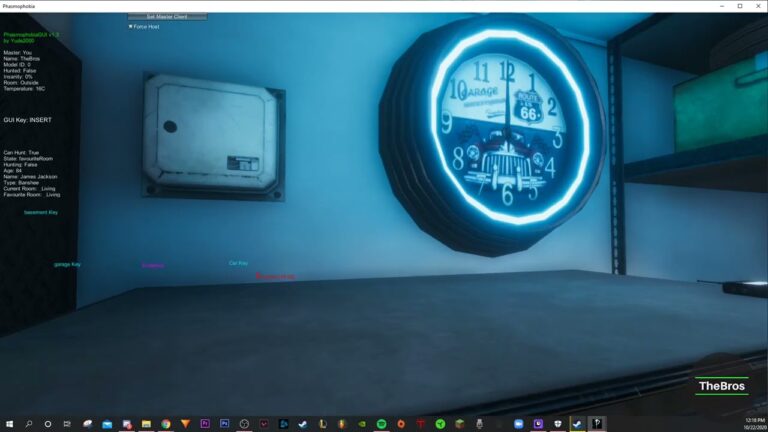Open Cortana circle on taskbar
This screenshot has width=768, height=432.
tap(48, 424)
